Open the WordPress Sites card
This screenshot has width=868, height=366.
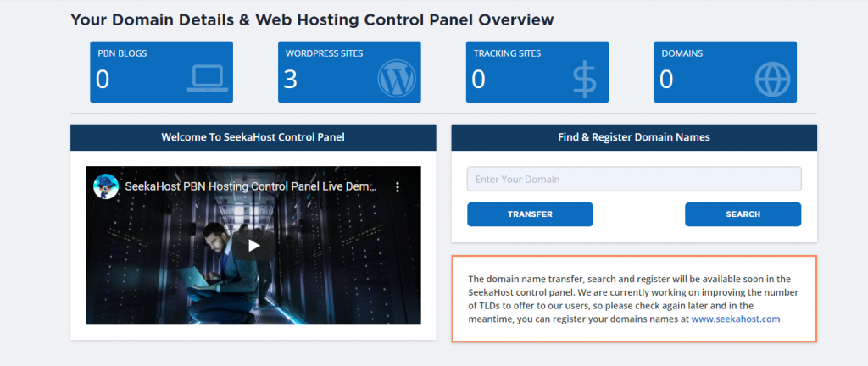click(349, 72)
